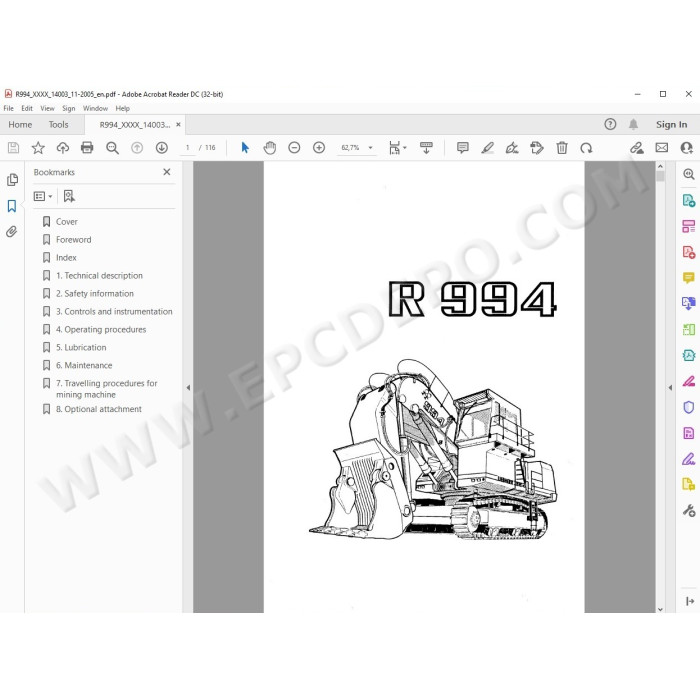Open fit page options icon

tap(397, 148)
